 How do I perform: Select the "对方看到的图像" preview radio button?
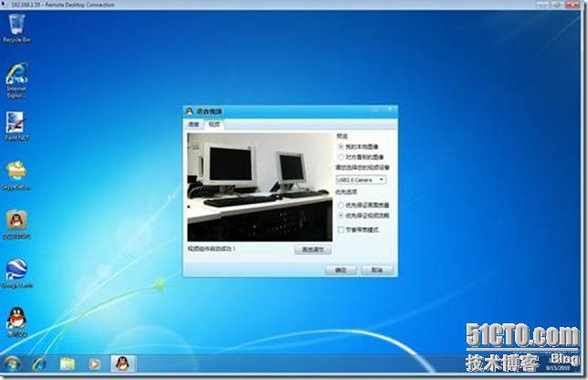tap(341, 157)
